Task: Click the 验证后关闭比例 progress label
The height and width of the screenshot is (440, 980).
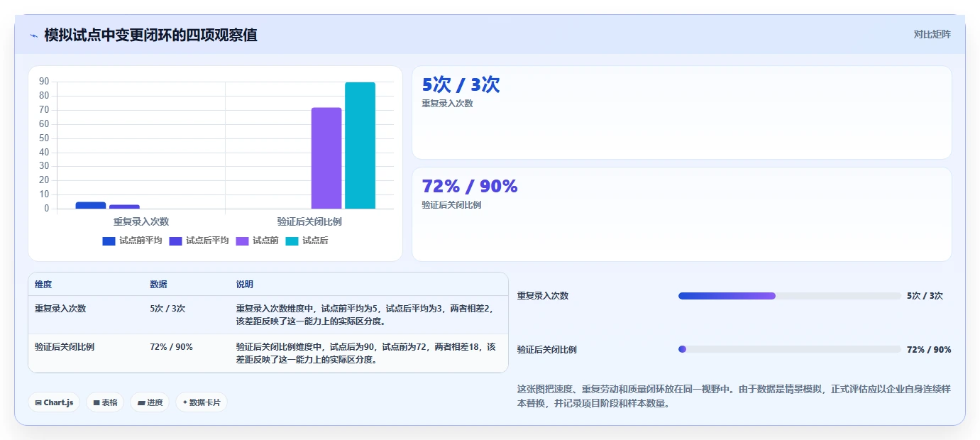Action: (547, 350)
